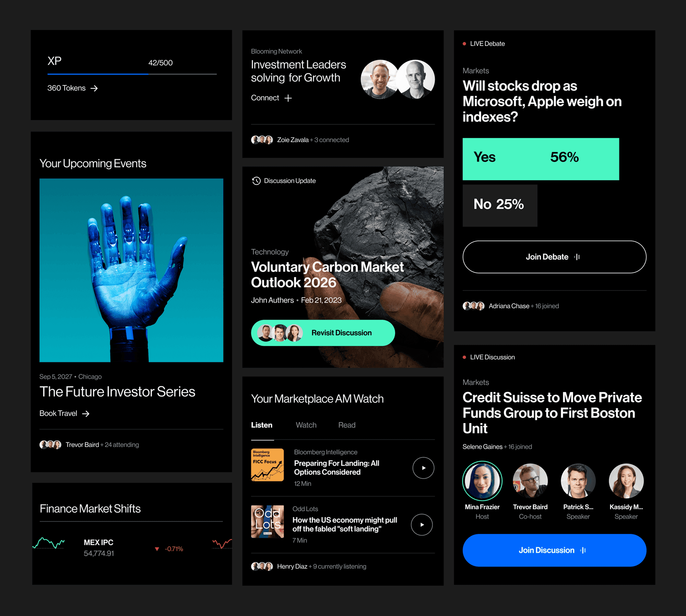Click the arrow next to Book Travel
This screenshot has width=686, height=616.
(x=86, y=414)
